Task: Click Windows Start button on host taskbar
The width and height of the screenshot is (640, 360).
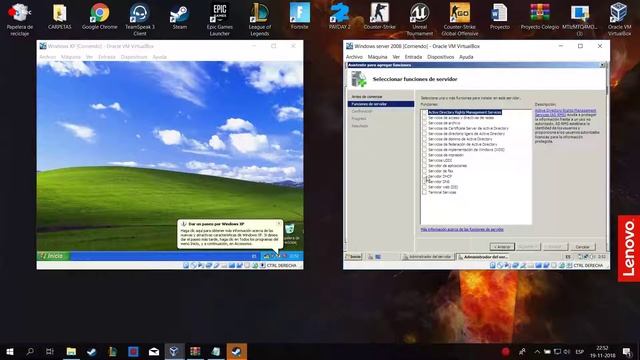Action: tap(10, 351)
